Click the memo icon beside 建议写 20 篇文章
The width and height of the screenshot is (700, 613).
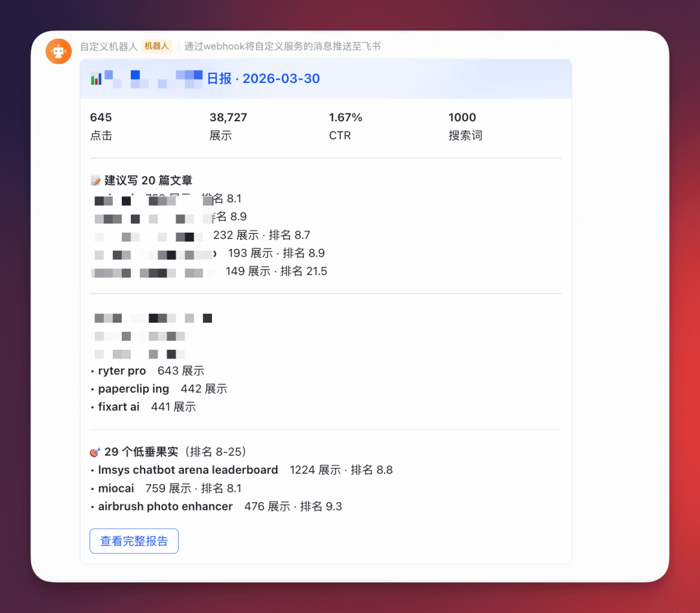96,179
